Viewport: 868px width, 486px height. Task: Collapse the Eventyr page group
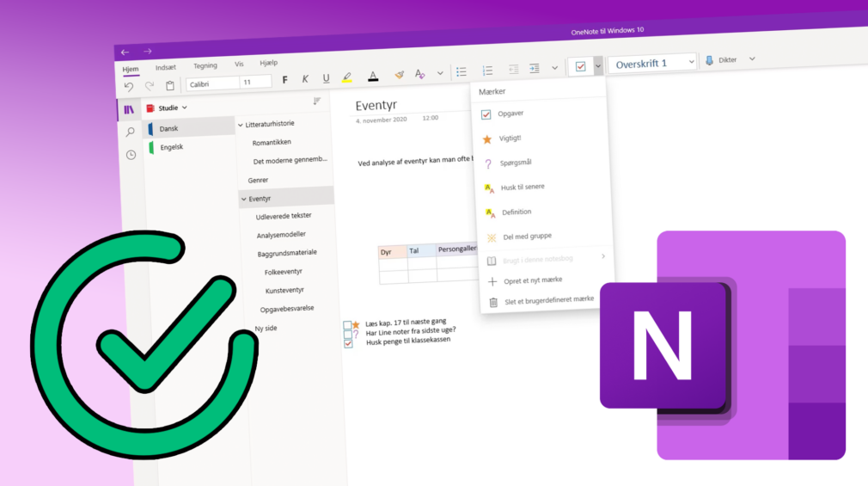click(x=243, y=199)
